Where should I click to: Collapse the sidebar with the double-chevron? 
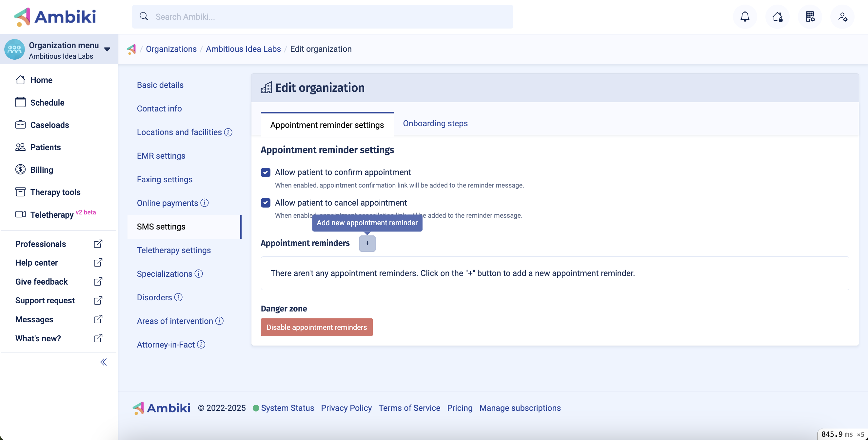(x=103, y=362)
